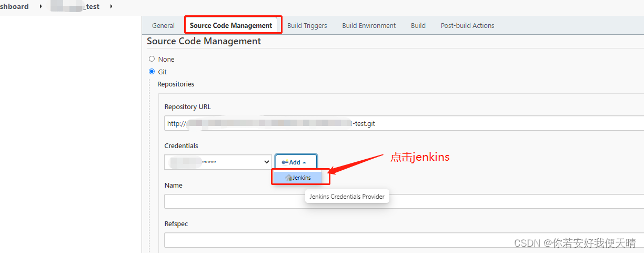Click the Name input field

click(x=404, y=201)
